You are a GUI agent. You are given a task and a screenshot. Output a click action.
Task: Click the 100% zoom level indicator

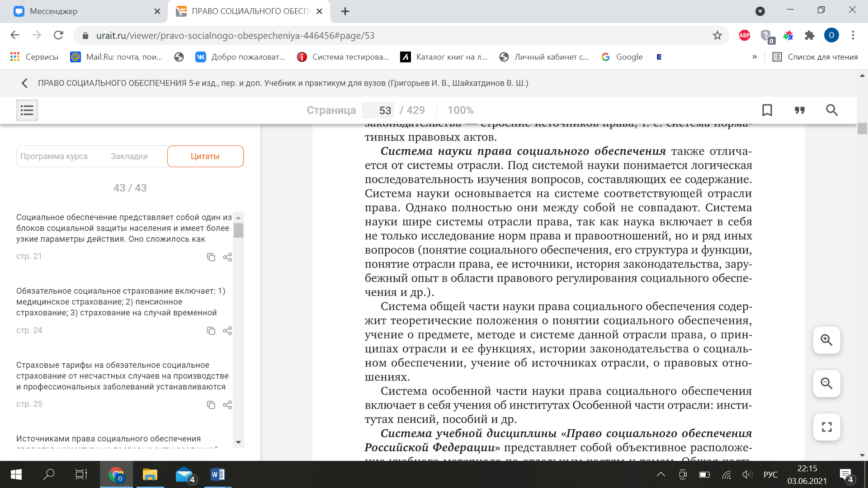[461, 110]
